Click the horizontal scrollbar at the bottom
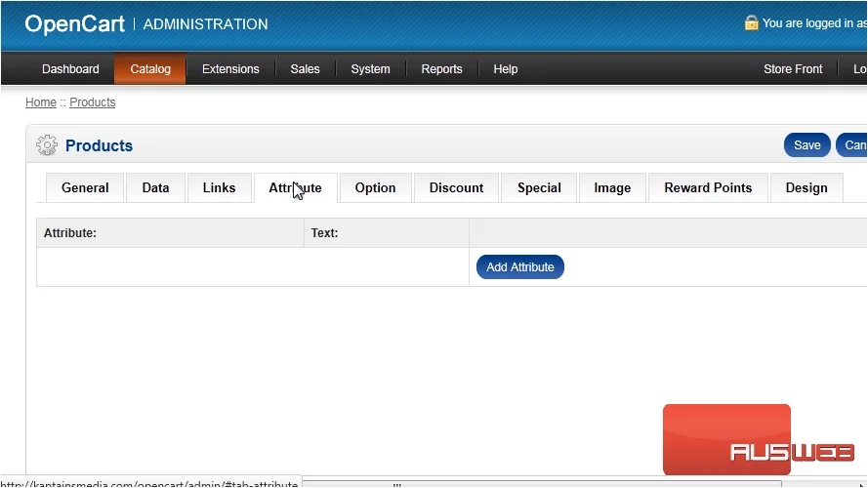Screen dimensions: 868x488 pos(541,484)
